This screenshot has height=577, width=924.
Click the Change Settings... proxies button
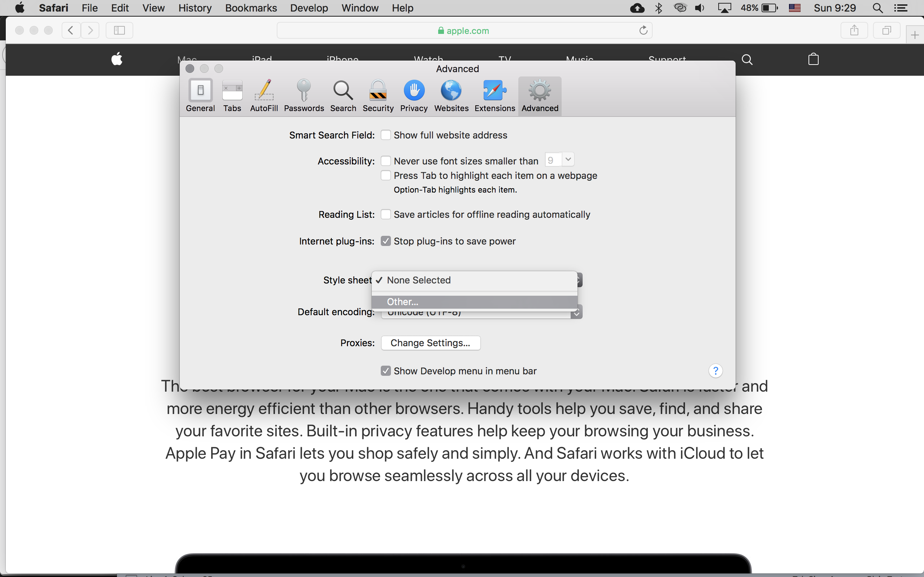coord(430,343)
